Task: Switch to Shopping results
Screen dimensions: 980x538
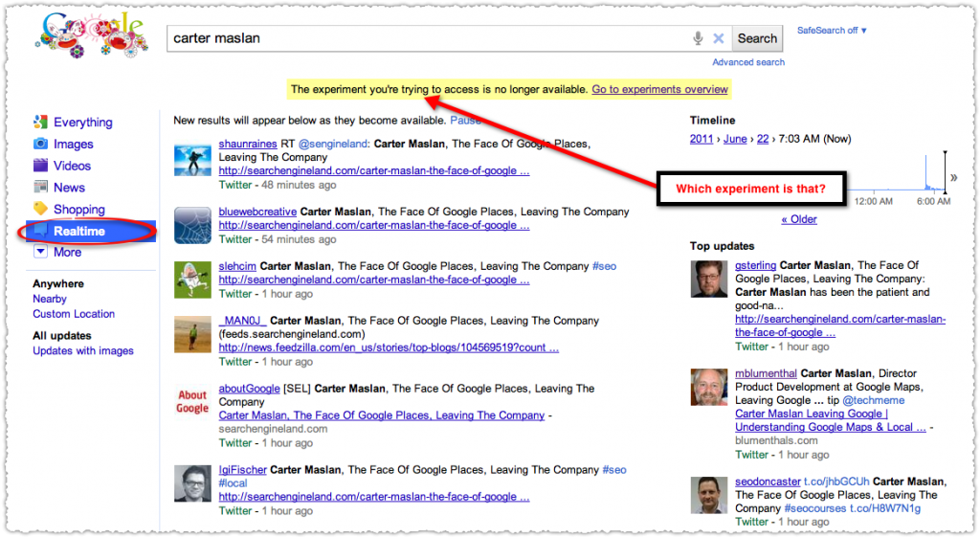Action: coord(79,210)
